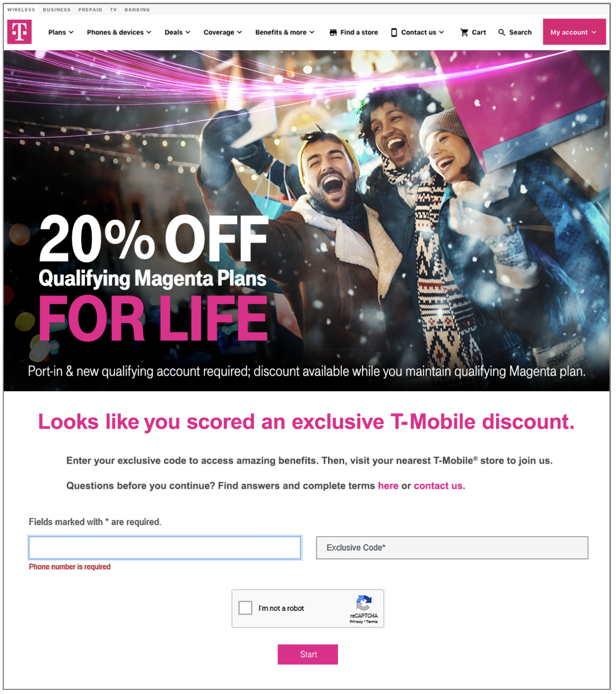Open the Benefits & more menu
This screenshot has width=616, height=694.
pyautogui.click(x=285, y=32)
